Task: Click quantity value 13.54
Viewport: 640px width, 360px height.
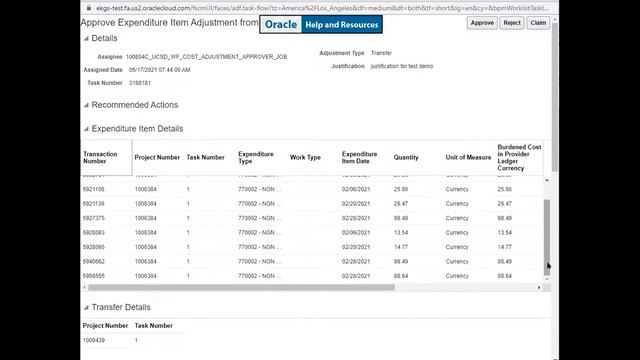Action: [x=401, y=233]
